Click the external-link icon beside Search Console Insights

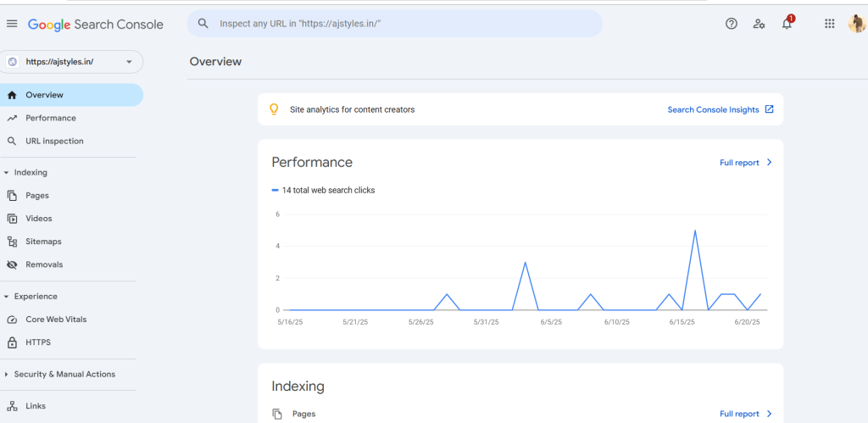pyautogui.click(x=769, y=109)
